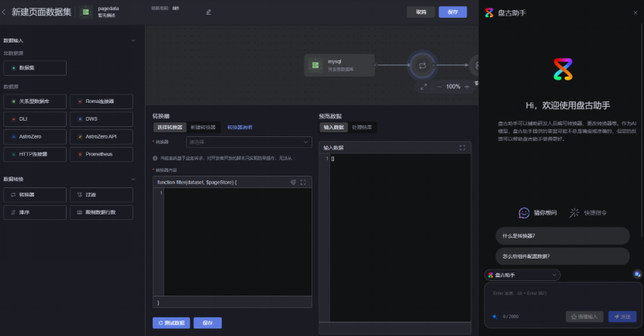Add a DWS data source
Viewport: 644px width, 336px height.
pos(102,119)
